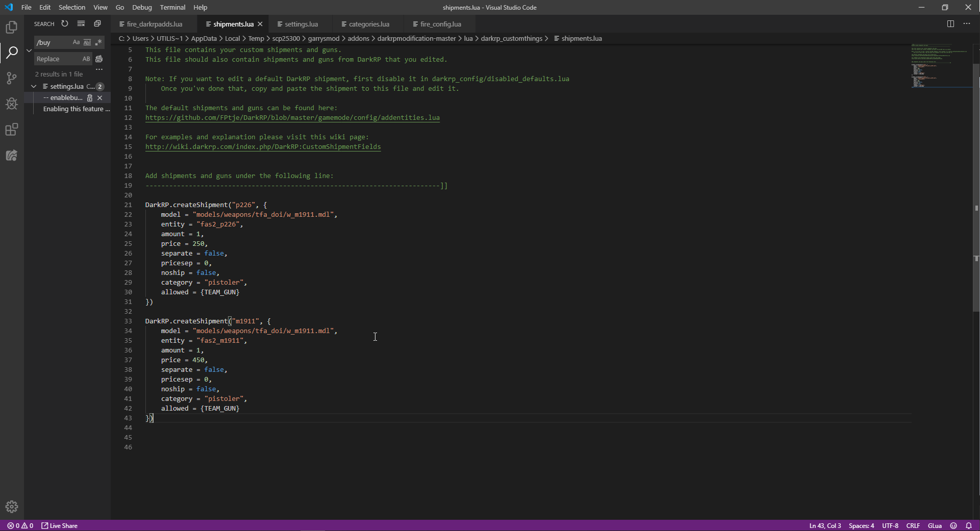Click the errors and warnings status item

pos(20,525)
